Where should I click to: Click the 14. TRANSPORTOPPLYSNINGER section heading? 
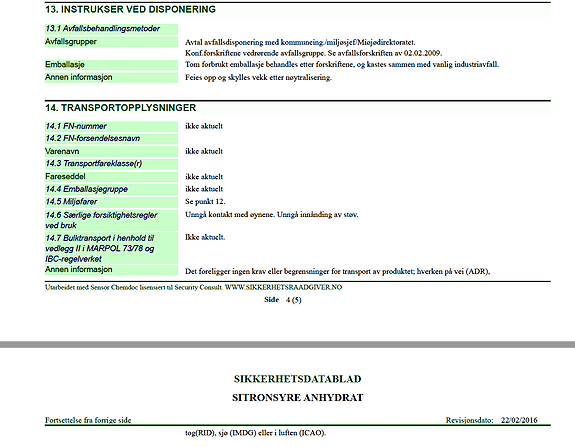click(121, 108)
